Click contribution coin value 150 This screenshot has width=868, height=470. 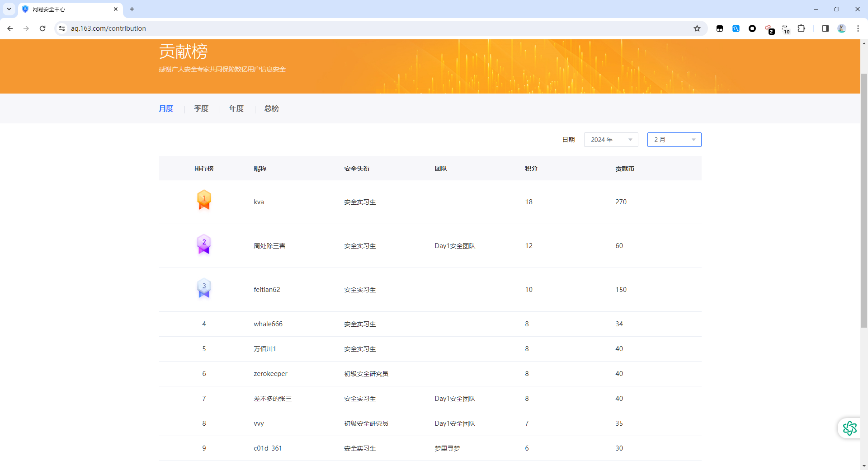click(x=621, y=290)
